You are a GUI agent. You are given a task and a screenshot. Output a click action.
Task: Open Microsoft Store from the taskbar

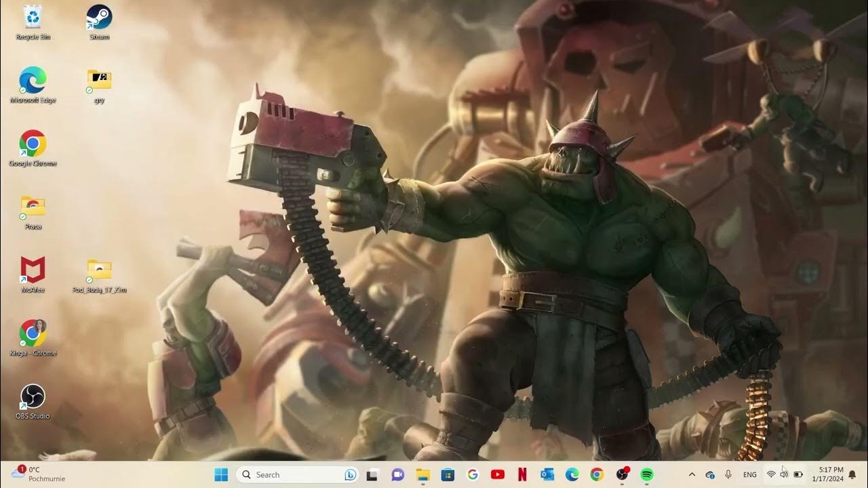click(446, 474)
